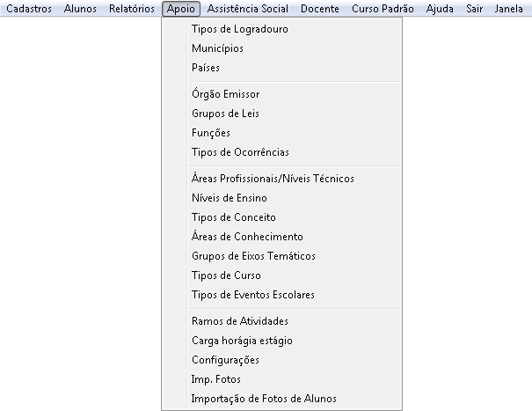
Task: Open the Relatórios menu
Action: pyautogui.click(x=132, y=9)
